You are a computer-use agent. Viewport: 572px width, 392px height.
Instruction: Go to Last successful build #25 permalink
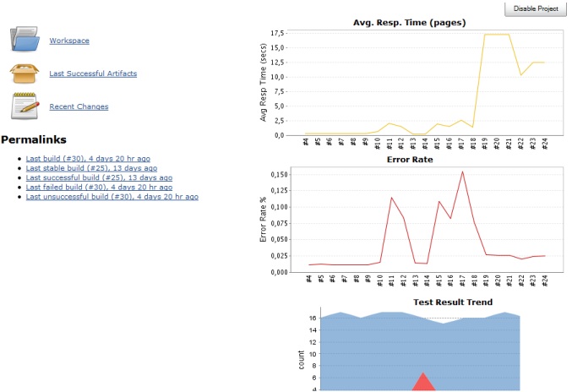click(x=99, y=177)
